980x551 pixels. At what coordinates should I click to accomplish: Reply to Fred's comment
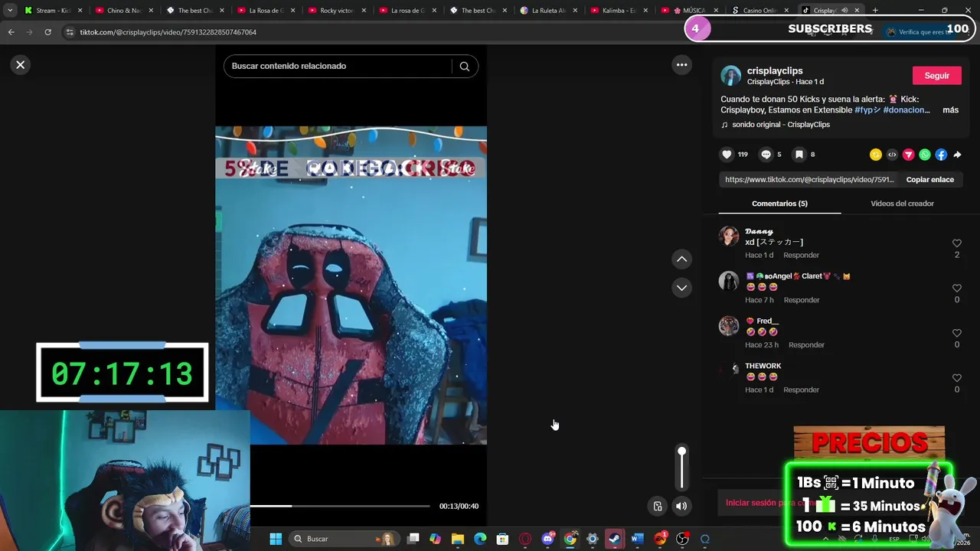tap(806, 345)
